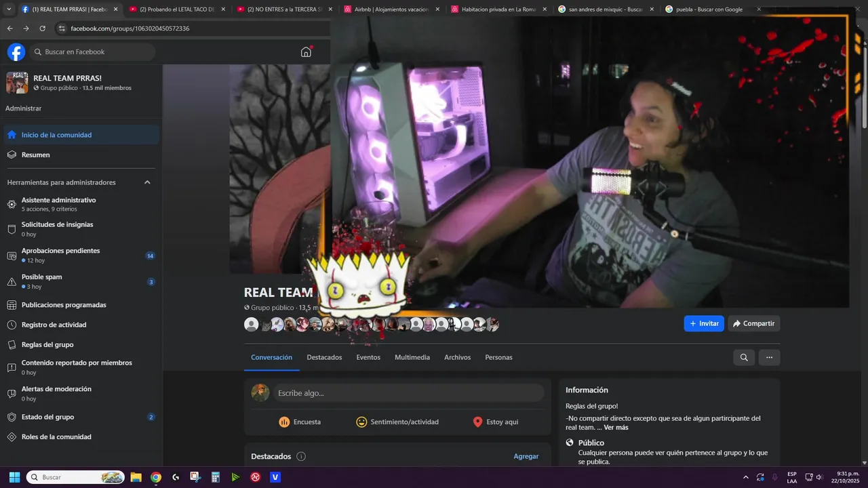Click the info icon next to Destacados
Screen dimensions: 868x488
coord(301,456)
